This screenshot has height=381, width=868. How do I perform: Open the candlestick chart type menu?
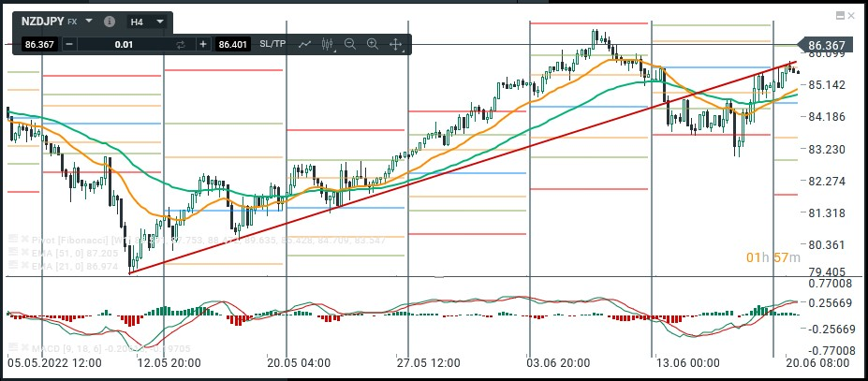point(328,44)
